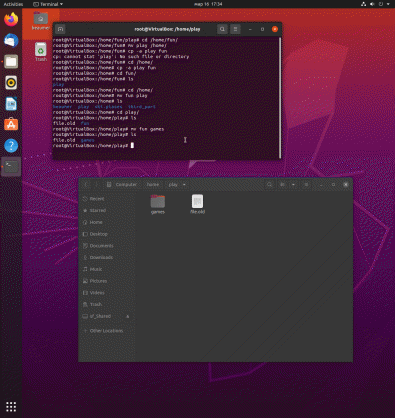The width and height of the screenshot is (395, 418).
Task: Open the view options dropdown arrow in Files
Action: (293, 184)
